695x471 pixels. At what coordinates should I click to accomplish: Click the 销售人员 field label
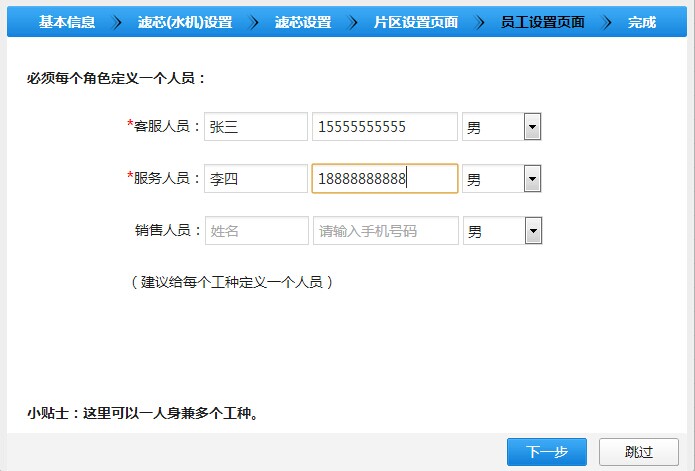point(168,231)
